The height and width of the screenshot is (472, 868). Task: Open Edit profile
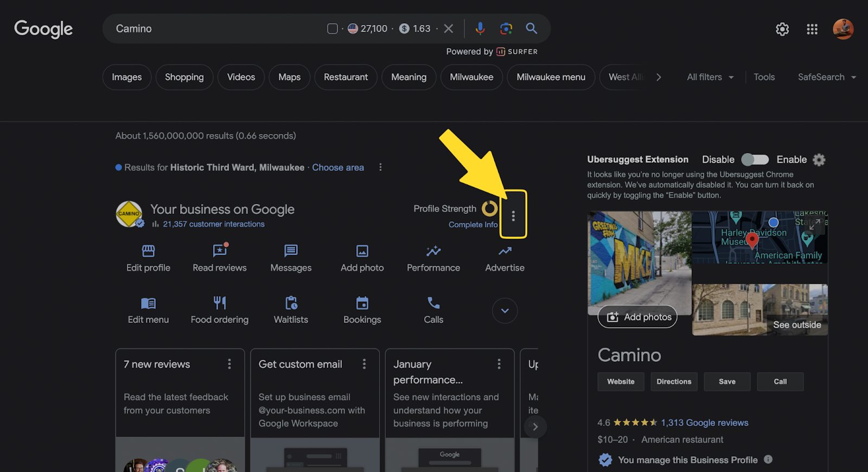click(x=148, y=258)
